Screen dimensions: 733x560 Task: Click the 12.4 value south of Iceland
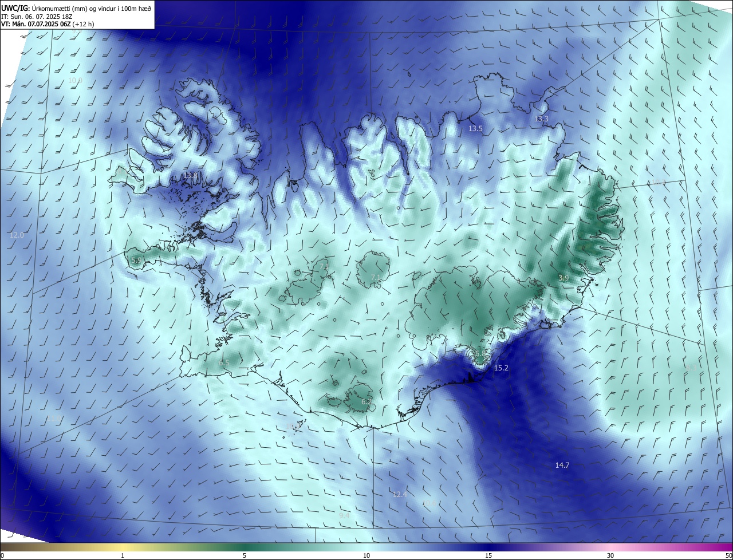coord(400,494)
